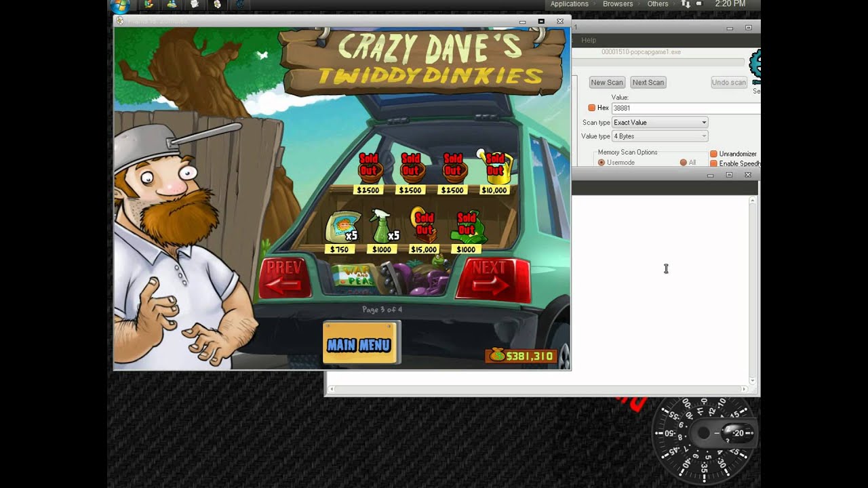This screenshot has height=488, width=868.
Task: Click the Undo scan button
Action: pos(729,82)
